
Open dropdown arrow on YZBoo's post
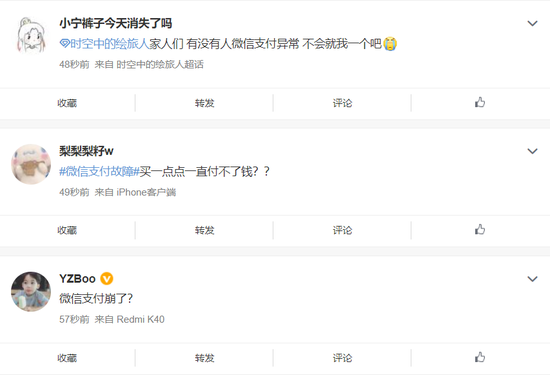pyautogui.click(x=532, y=279)
